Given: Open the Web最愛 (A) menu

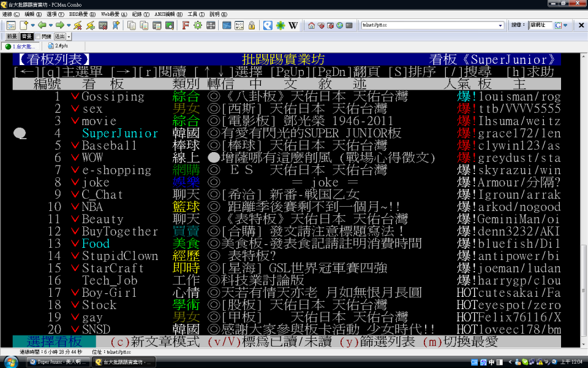Looking at the screenshot, I should (114, 14).
